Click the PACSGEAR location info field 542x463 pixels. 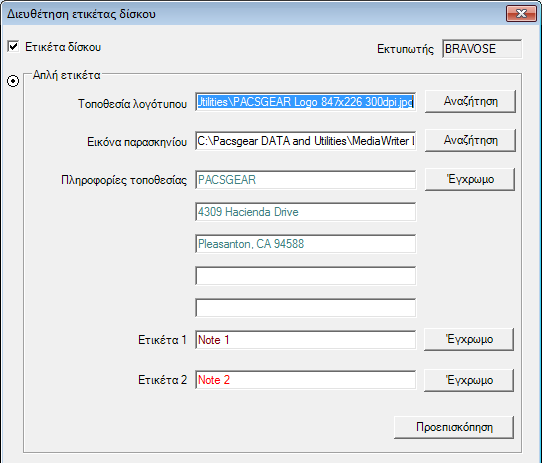point(306,180)
